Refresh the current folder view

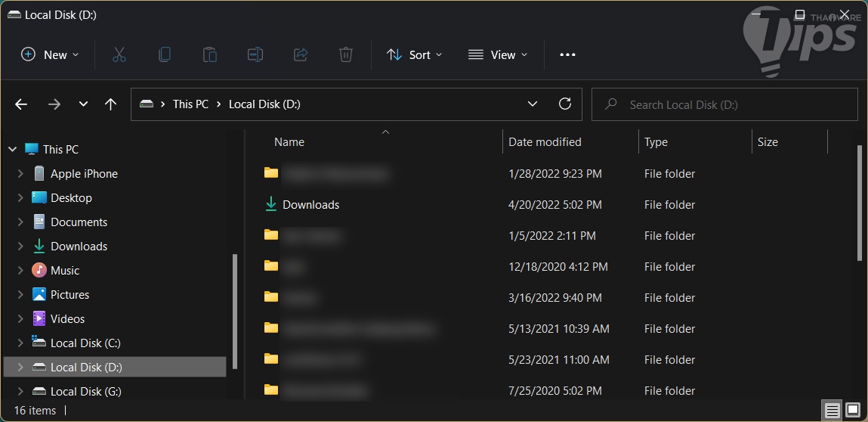(564, 104)
